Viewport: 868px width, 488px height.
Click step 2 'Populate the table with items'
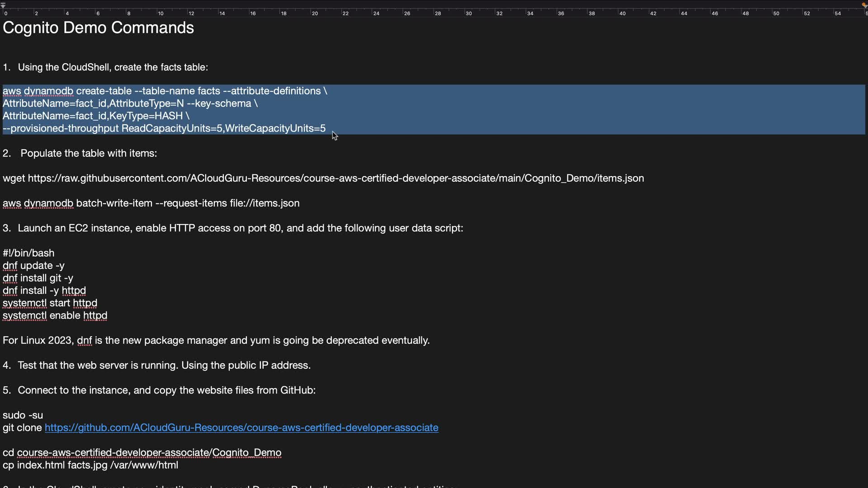89,154
